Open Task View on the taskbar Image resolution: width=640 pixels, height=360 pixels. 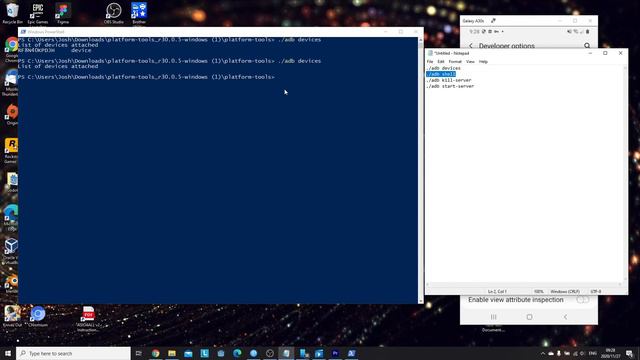tap(138, 353)
